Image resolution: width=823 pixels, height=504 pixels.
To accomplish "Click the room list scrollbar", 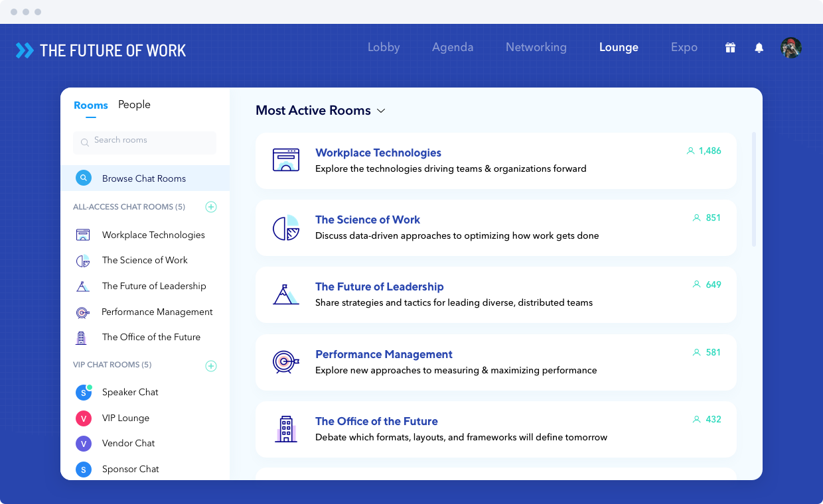I will (x=753, y=190).
